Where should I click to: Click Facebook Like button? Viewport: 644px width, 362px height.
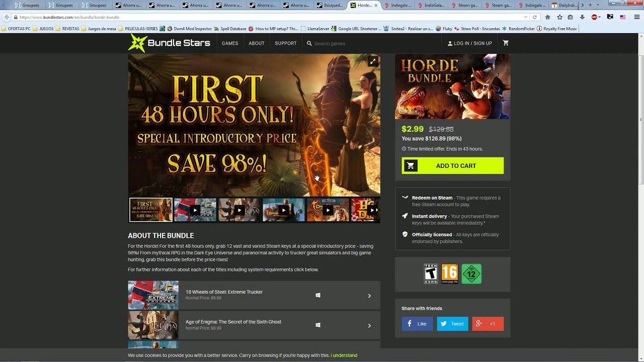(417, 324)
